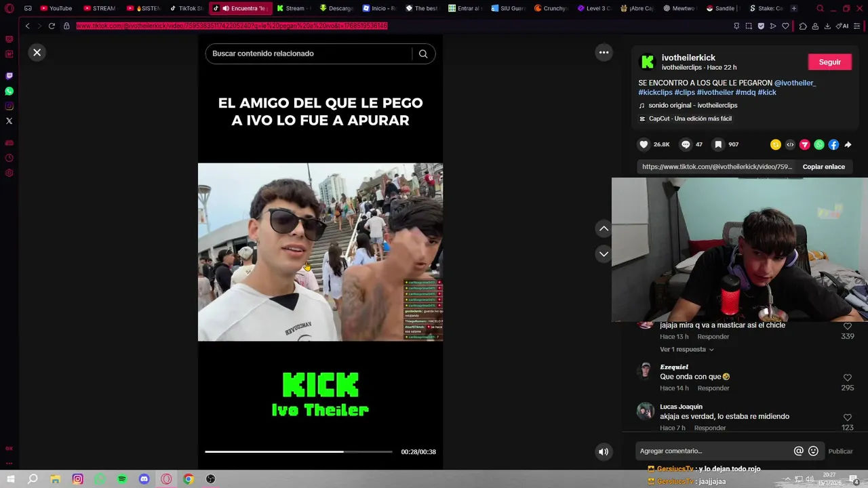Insert mention with @ icon in comment box

[x=798, y=451]
